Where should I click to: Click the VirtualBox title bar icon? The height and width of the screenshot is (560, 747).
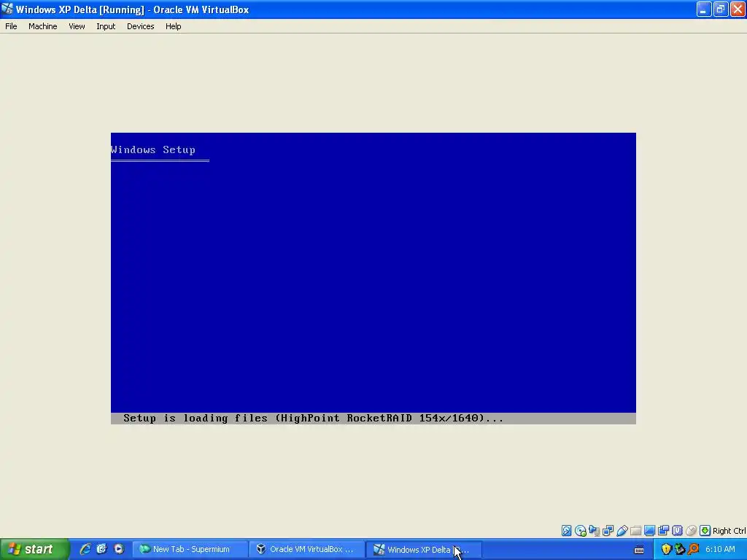pos(7,9)
